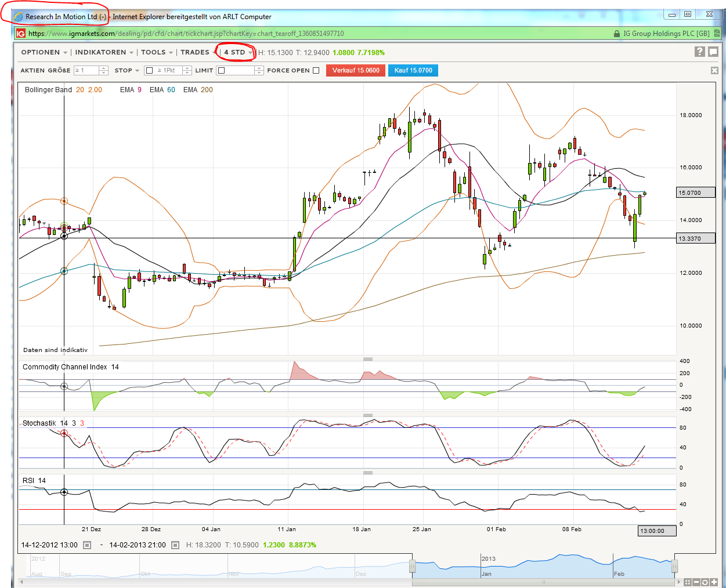Click crosshair marker on CCI line
Viewport: 726px width, 588px height.
[x=64, y=386]
